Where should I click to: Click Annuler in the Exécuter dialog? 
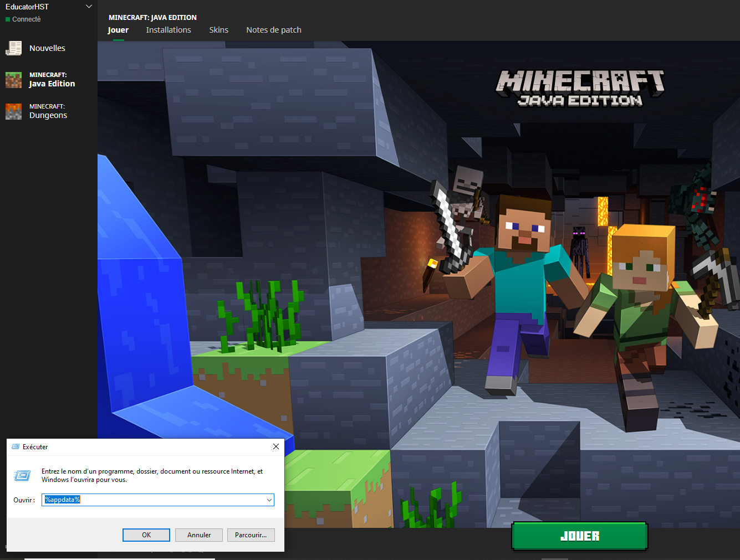pos(199,535)
